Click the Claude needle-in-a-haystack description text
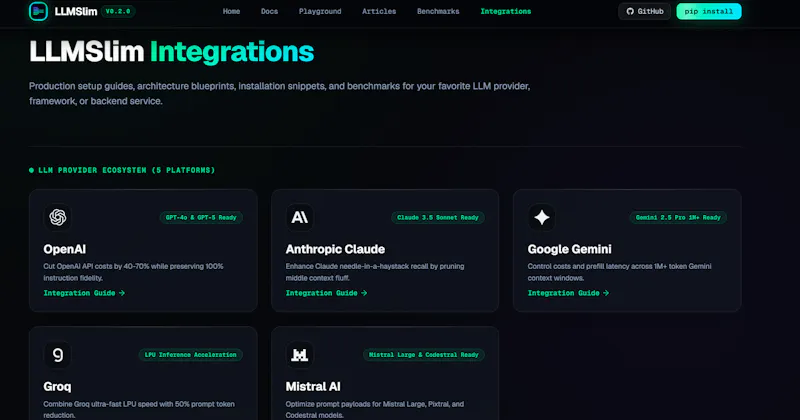The height and width of the screenshot is (420, 800). tap(375, 272)
